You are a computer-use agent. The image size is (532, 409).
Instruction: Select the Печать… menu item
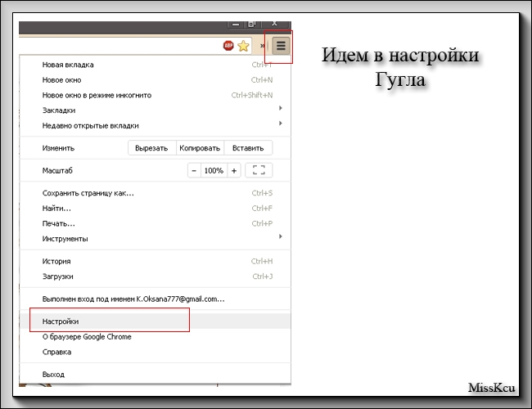[x=156, y=223]
